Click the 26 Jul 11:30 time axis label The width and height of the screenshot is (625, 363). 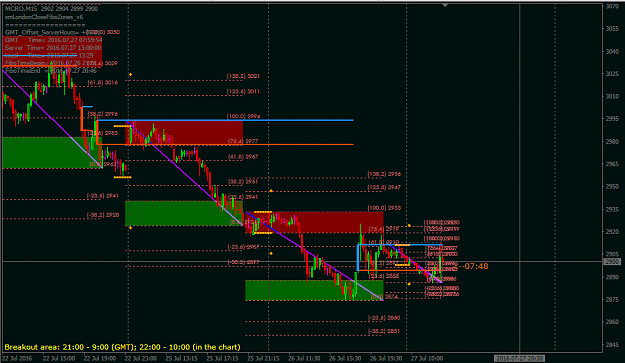click(304, 358)
